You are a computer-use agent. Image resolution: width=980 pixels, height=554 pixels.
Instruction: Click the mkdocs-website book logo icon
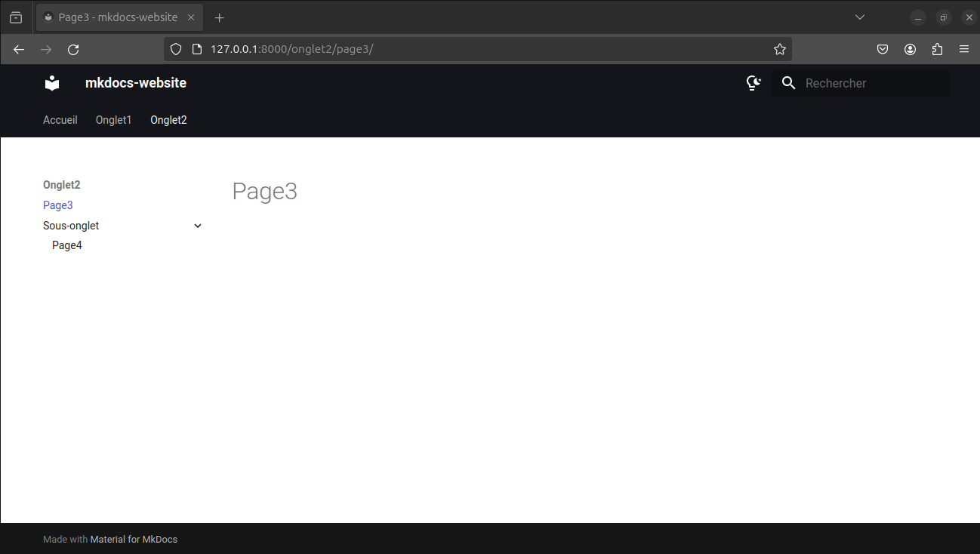(x=52, y=83)
